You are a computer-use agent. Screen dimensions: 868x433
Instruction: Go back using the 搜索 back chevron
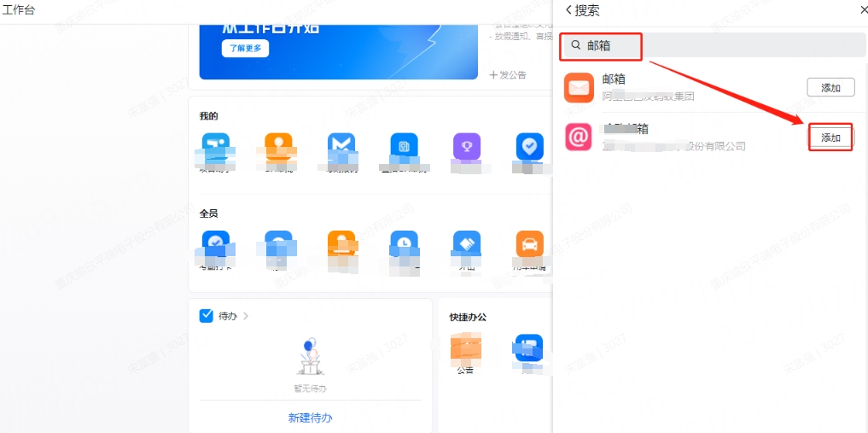tap(568, 10)
